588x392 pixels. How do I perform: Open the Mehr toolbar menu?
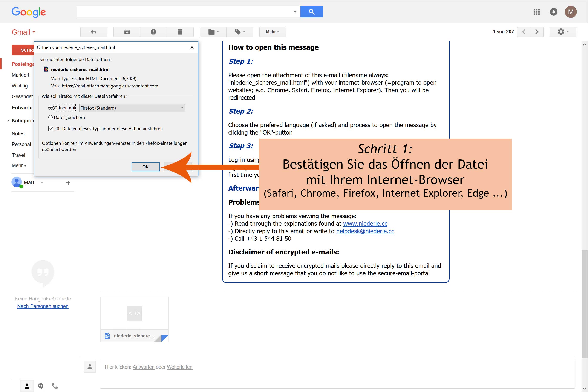(x=272, y=32)
